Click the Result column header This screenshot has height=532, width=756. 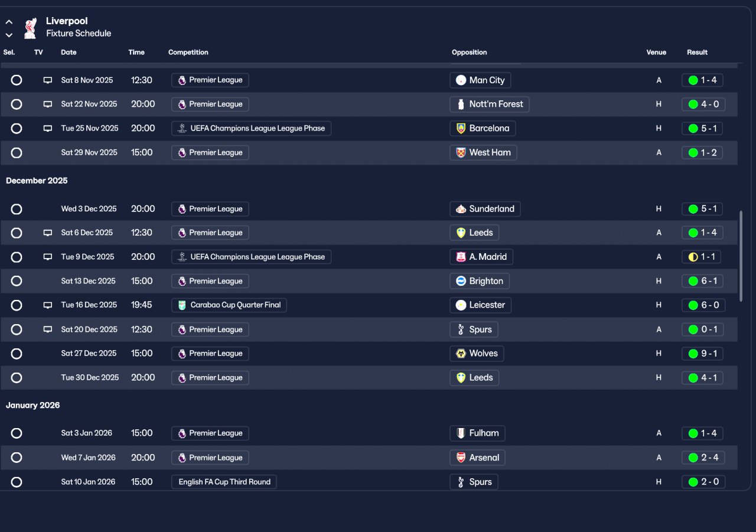click(697, 53)
